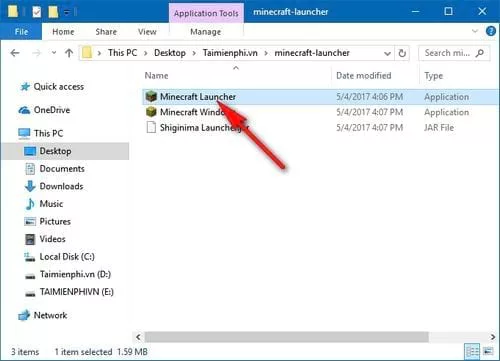Select the Minecraft Windows application icon
This screenshot has width=500, height=361.
151,112
